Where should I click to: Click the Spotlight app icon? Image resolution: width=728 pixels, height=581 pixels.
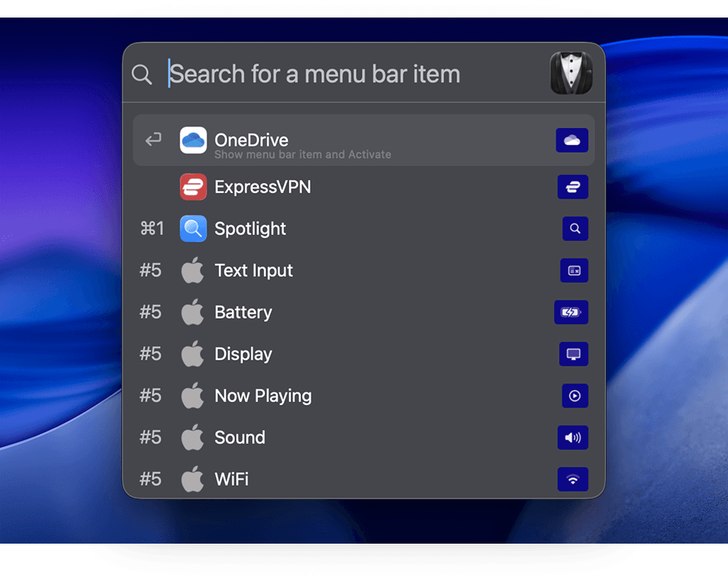193,229
